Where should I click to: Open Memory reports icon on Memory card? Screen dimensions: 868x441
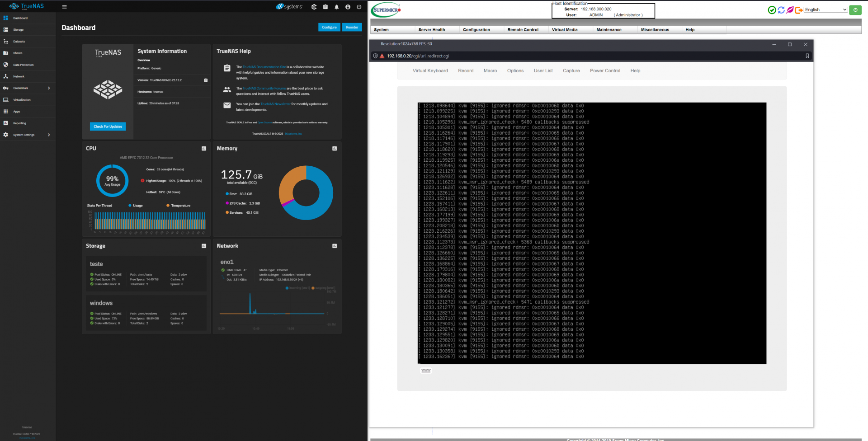(x=335, y=148)
